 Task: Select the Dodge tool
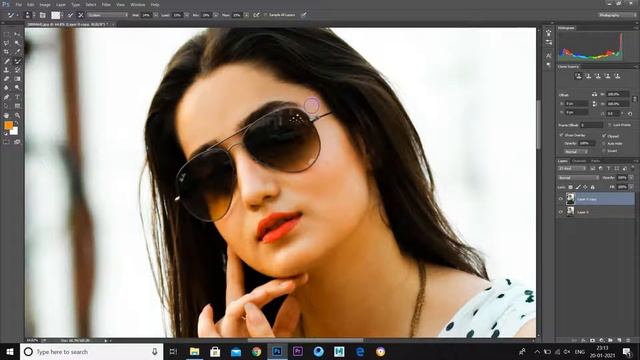17,88
